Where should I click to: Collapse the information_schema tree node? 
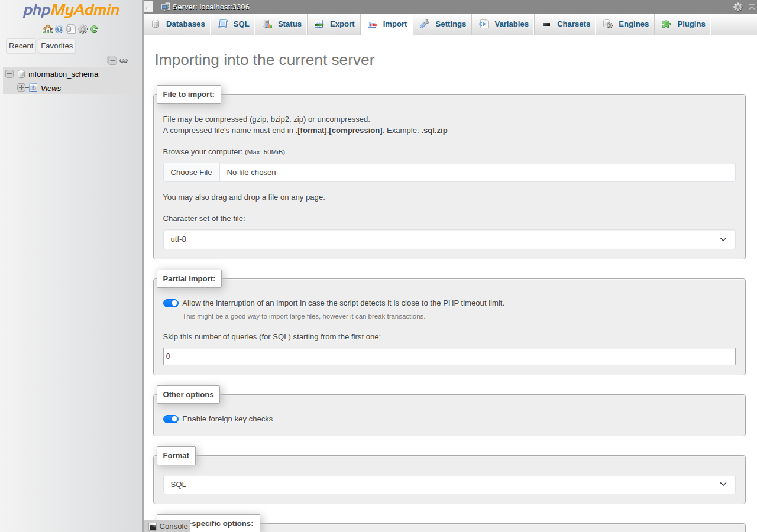click(x=9, y=74)
